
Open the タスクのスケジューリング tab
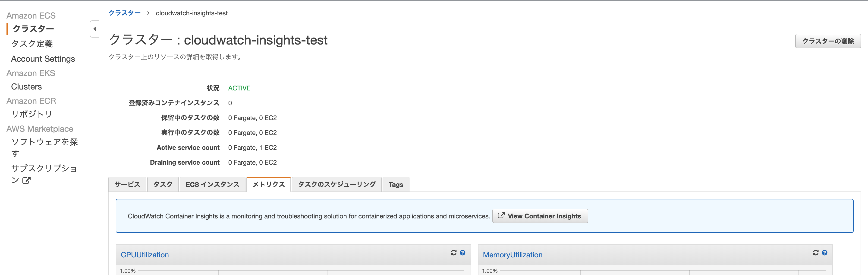pyautogui.click(x=336, y=185)
